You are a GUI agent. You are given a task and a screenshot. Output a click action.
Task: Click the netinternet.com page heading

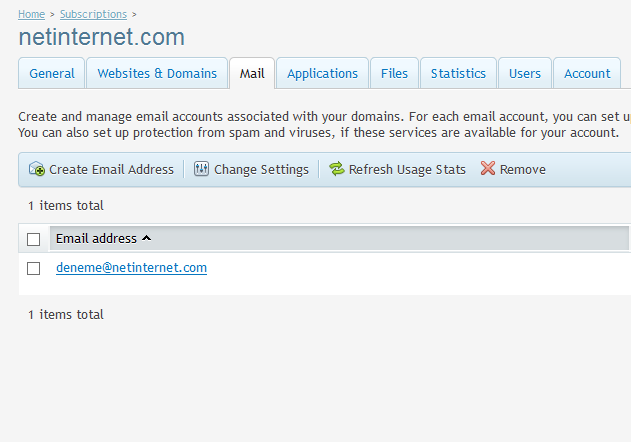[x=102, y=37]
